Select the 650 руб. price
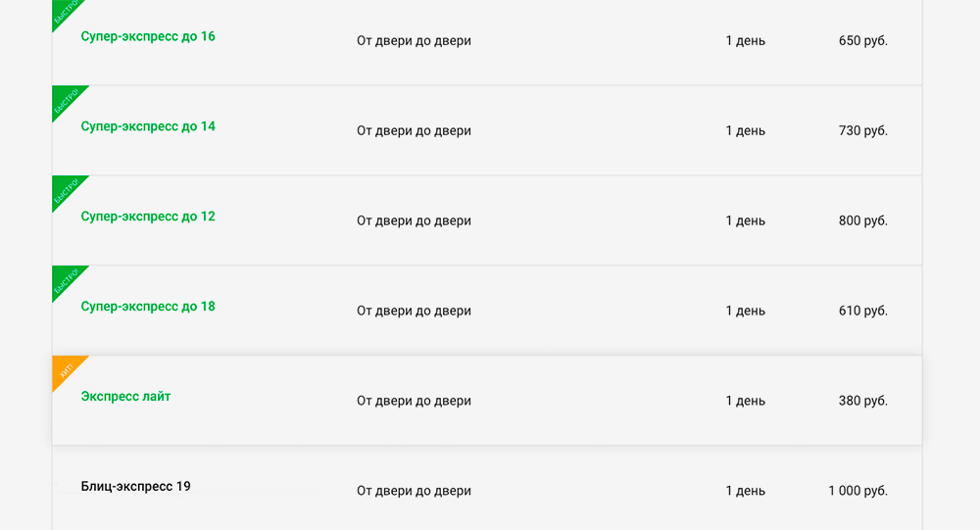The height and width of the screenshot is (530, 980). pyautogui.click(x=863, y=40)
